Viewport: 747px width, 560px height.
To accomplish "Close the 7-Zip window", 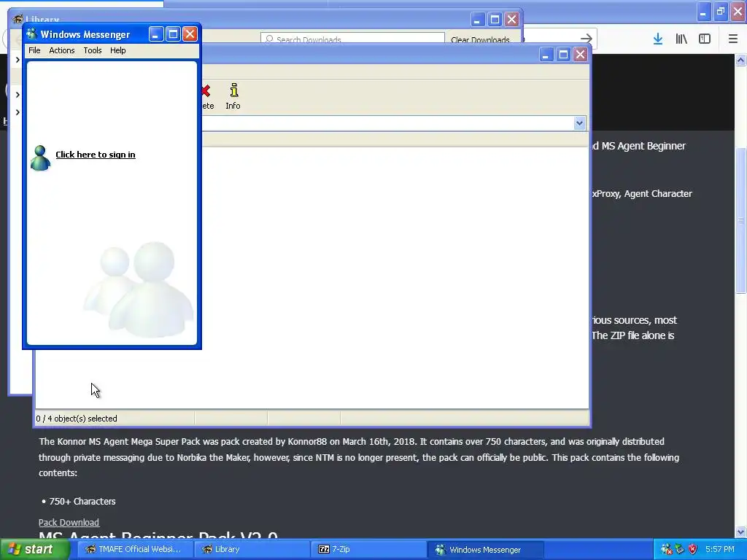I will [580, 55].
